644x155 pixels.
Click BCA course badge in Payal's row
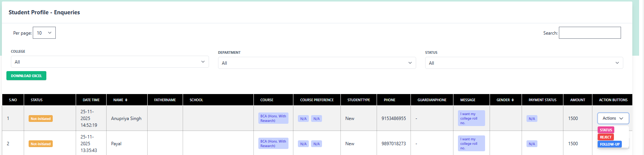[273, 143]
